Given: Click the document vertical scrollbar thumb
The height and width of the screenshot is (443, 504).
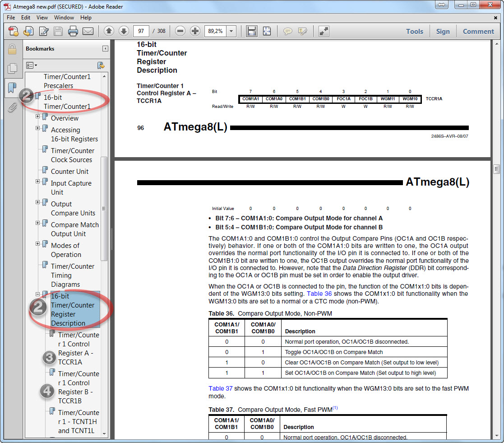Looking at the screenshot, I should [x=496, y=169].
